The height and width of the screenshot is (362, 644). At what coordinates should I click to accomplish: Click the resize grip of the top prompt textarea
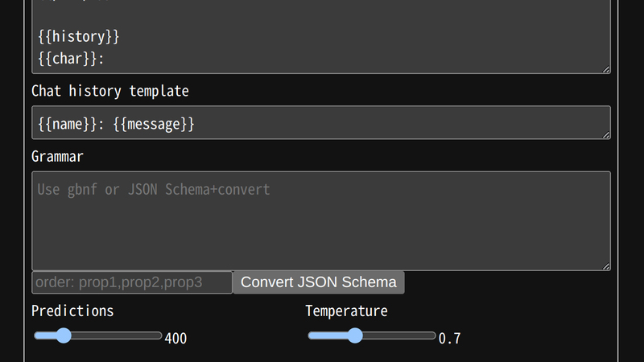point(606,69)
